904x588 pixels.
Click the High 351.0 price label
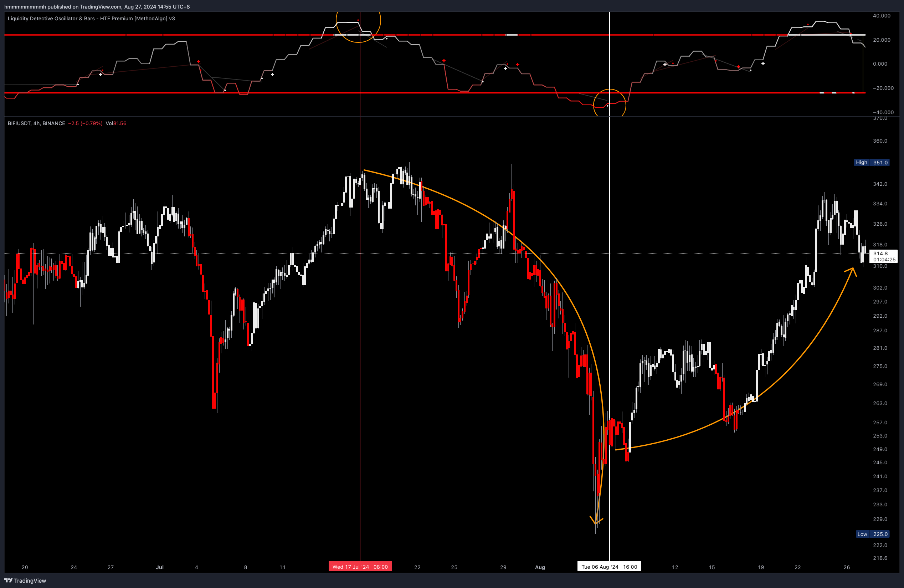(871, 162)
